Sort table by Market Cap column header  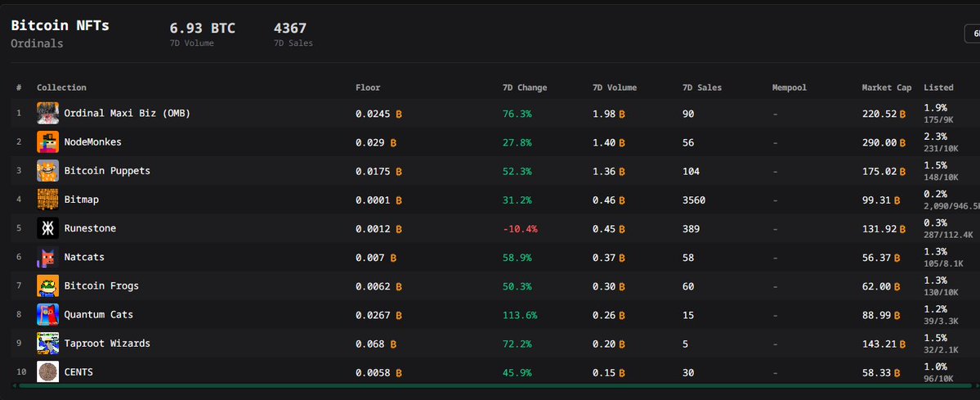pyautogui.click(x=887, y=88)
